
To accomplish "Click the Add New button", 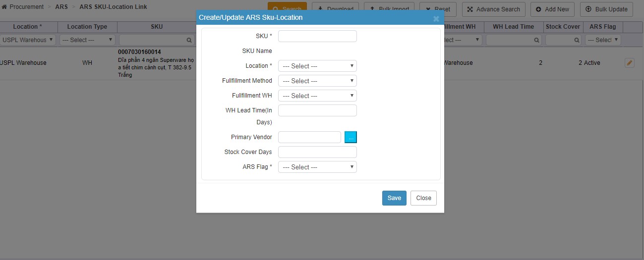I will click(x=552, y=9).
